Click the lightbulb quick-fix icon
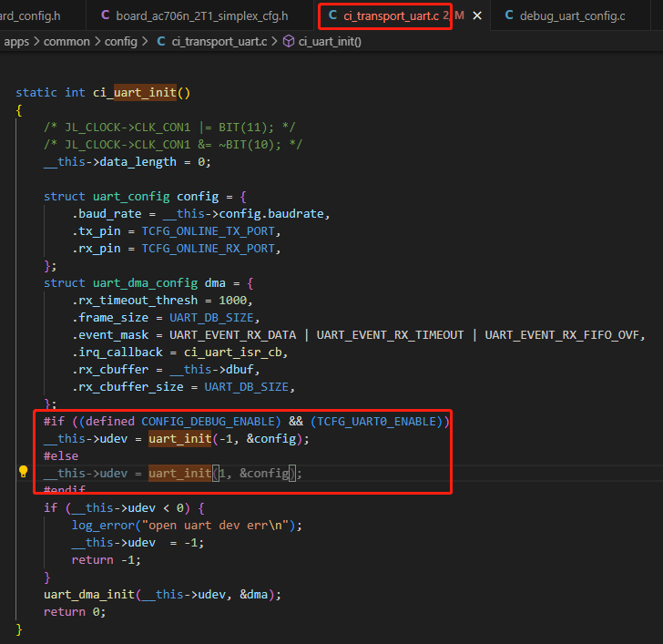The height and width of the screenshot is (644, 663). [24, 471]
